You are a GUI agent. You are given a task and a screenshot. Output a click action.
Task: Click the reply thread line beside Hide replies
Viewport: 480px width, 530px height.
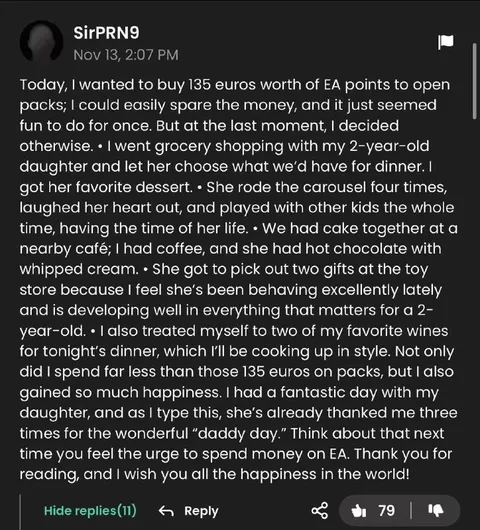point(21,512)
